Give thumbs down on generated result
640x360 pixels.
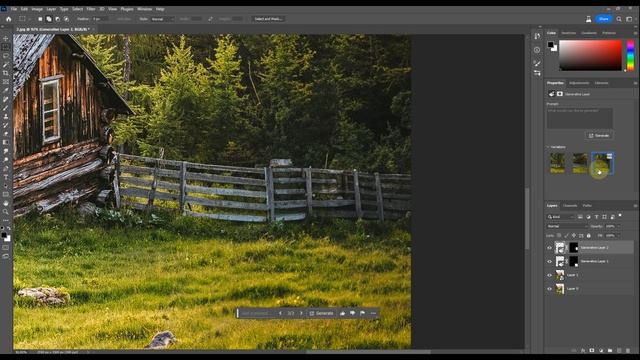[x=352, y=313]
